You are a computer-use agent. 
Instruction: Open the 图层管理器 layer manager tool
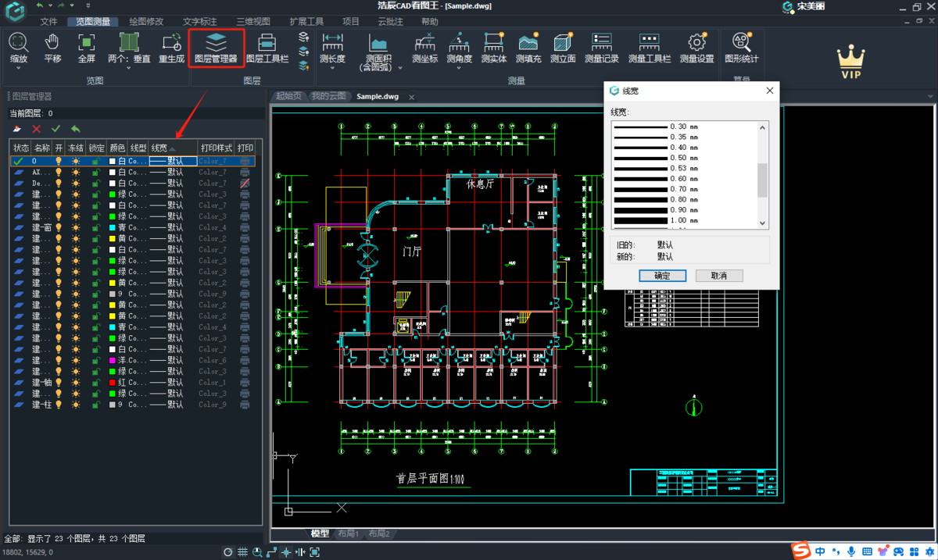[x=216, y=47]
